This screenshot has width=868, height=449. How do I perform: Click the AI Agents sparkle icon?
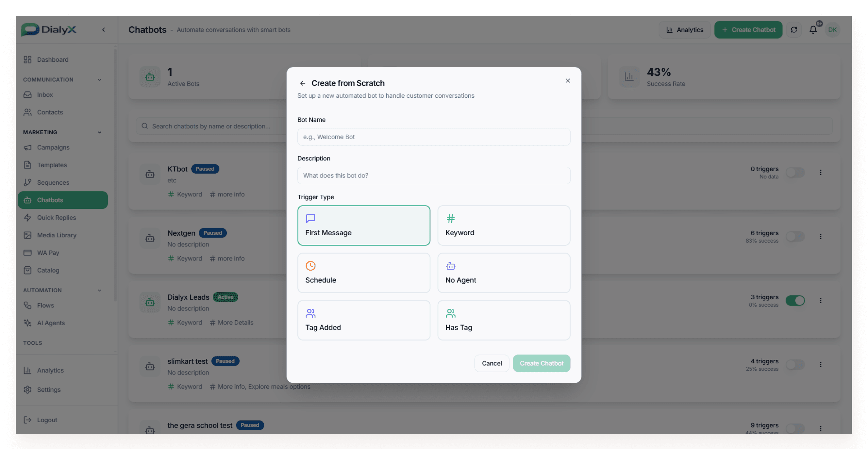[28, 323]
